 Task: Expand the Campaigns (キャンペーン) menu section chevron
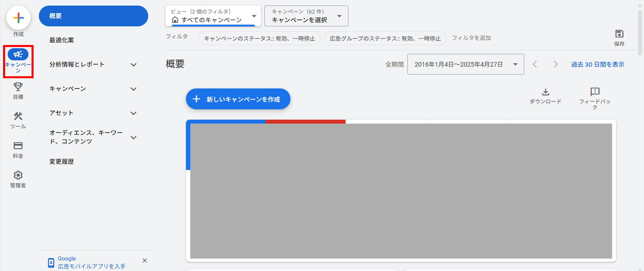click(x=134, y=89)
